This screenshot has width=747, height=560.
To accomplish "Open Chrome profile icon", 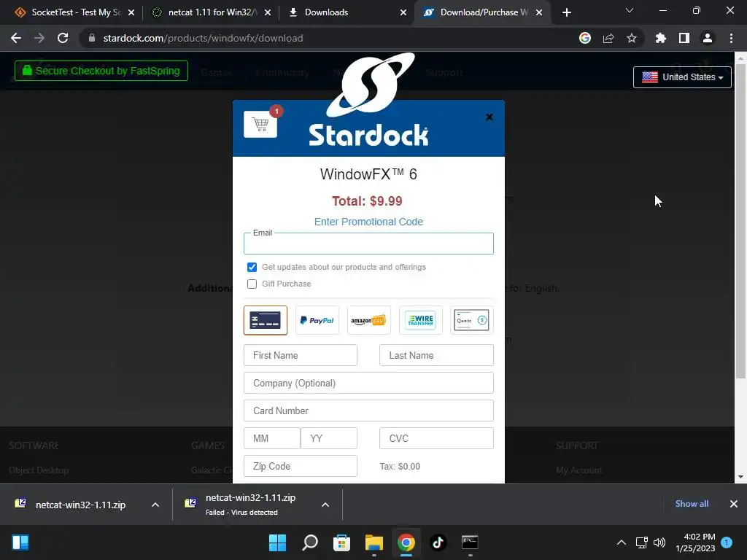I will (x=708, y=38).
